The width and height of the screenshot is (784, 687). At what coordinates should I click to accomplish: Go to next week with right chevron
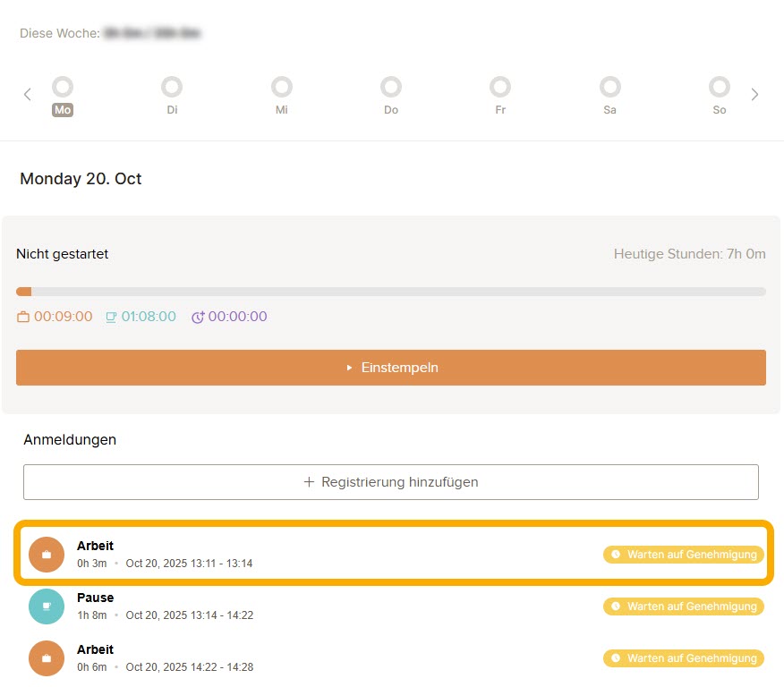click(754, 94)
